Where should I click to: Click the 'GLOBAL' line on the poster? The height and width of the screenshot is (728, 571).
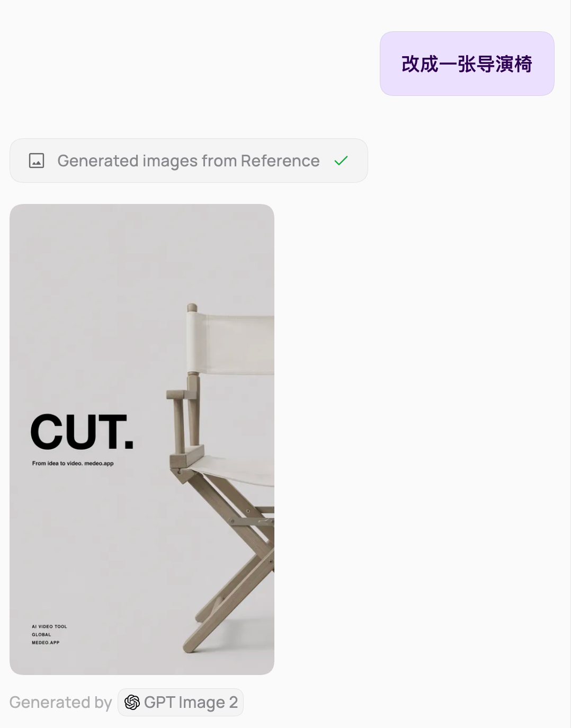click(41, 634)
